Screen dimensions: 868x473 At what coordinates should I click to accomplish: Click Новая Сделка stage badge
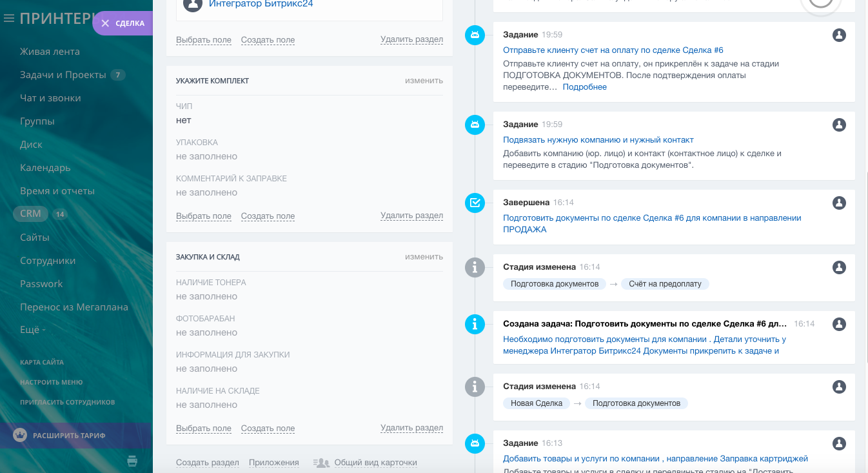537,403
